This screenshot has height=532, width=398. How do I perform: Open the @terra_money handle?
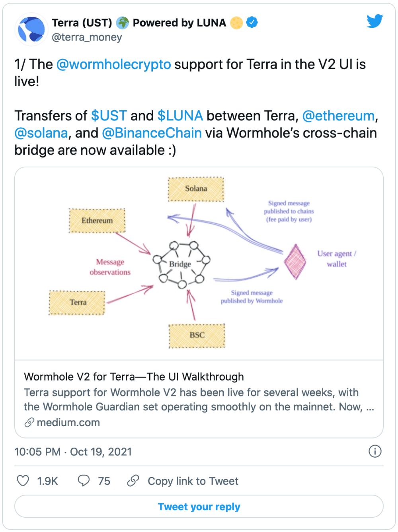coord(87,37)
